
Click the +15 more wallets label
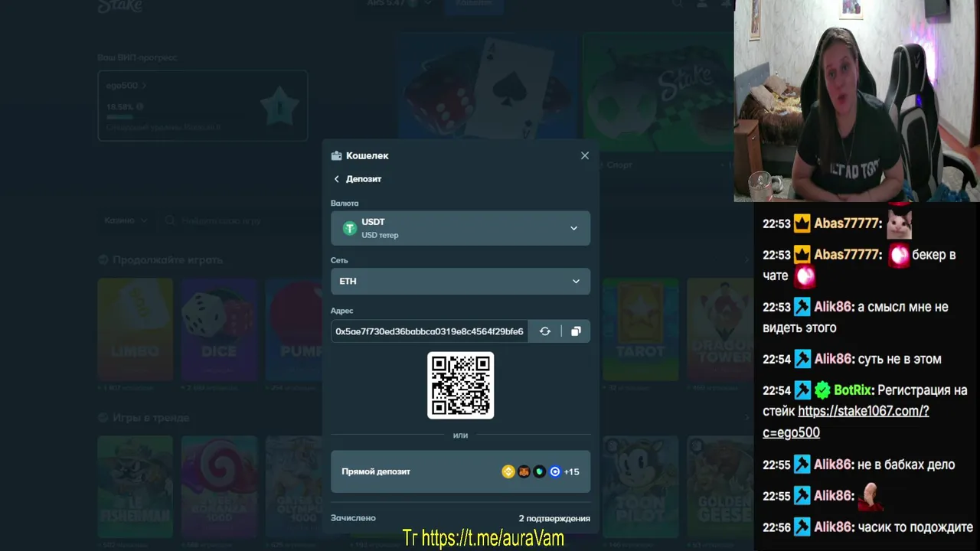click(571, 472)
